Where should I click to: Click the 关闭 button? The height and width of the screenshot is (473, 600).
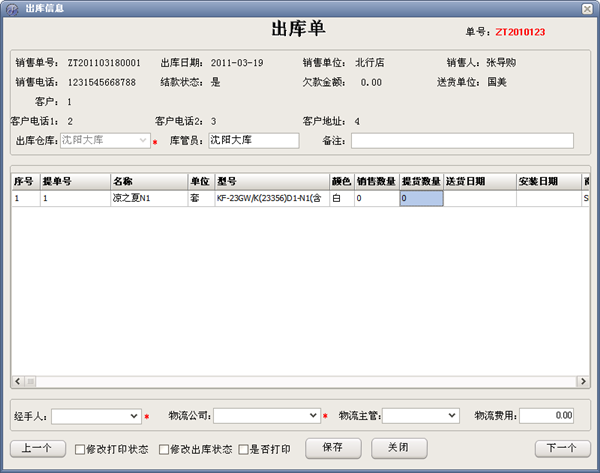click(x=397, y=447)
